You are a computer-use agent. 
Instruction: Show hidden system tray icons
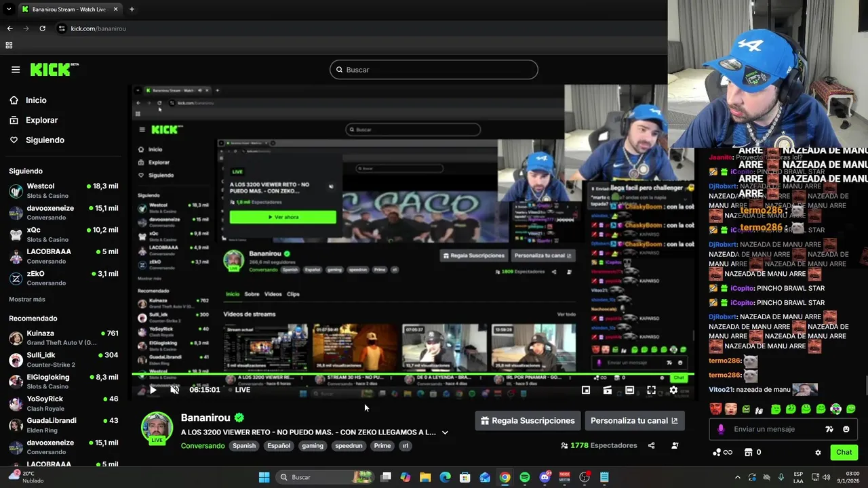coord(738,477)
